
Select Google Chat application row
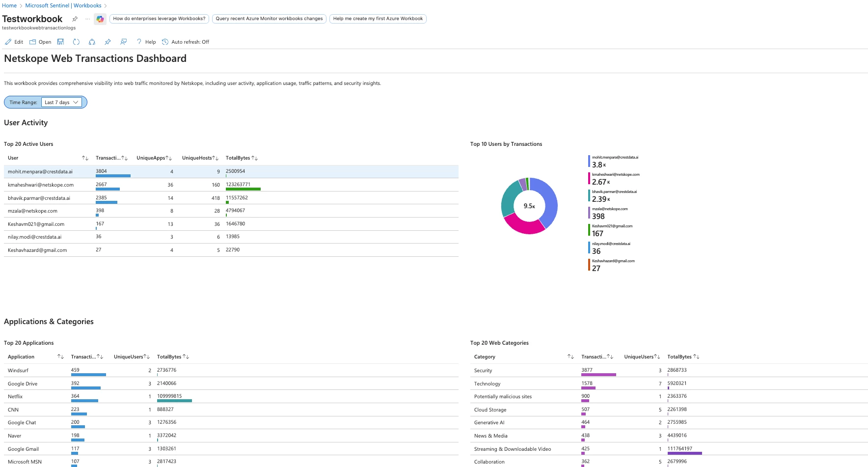click(x=231, y=422)
